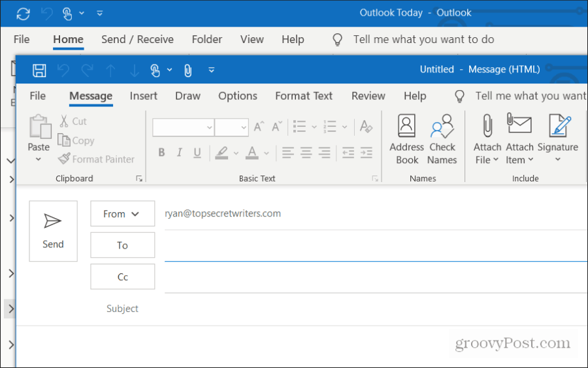
Task: Click the Previous Item up arrow
Action: (110, 70)
